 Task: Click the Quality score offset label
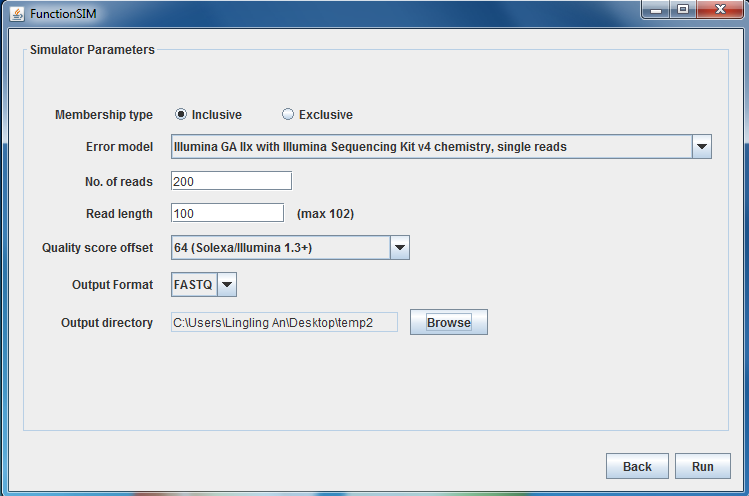(97, 248)
